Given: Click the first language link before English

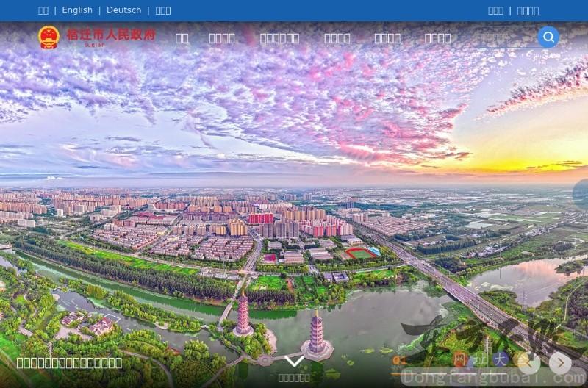Looking at the screenshot, I should [43, 10].
